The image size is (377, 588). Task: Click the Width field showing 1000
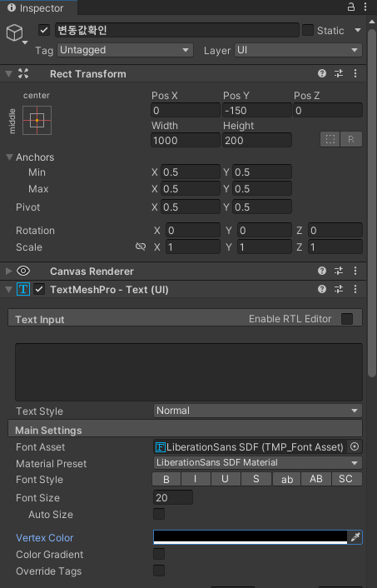185,140
